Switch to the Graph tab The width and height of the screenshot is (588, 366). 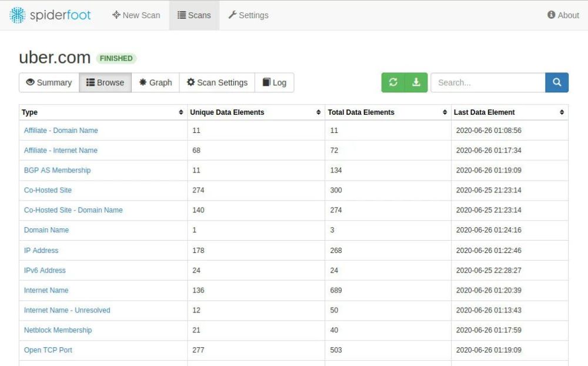pyautogui.click(x=155, y=82)
